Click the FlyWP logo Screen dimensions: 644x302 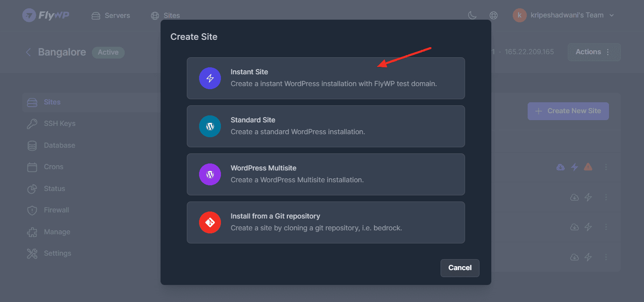[x=46, y=15]
